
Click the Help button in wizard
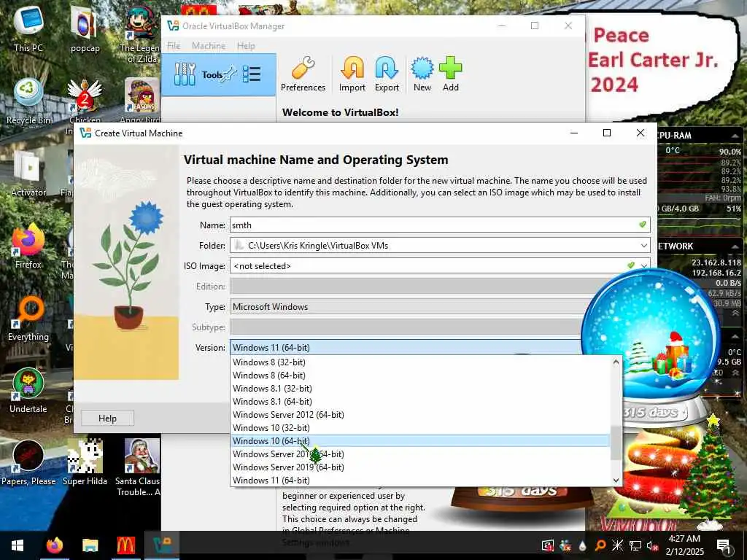point(107,419)
